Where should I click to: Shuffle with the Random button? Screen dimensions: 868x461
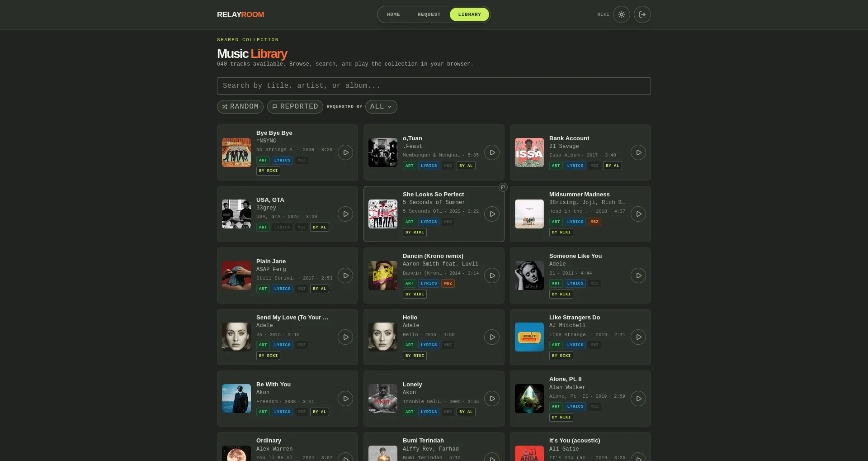[x=240, y=107]
